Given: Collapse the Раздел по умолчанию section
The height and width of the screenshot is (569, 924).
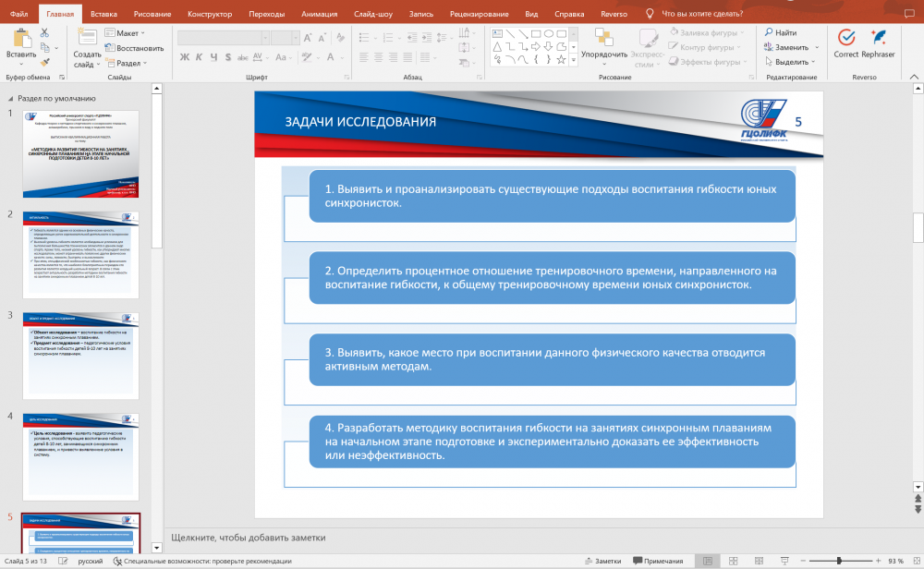Looking at the screenshot, I should (11, 97).
